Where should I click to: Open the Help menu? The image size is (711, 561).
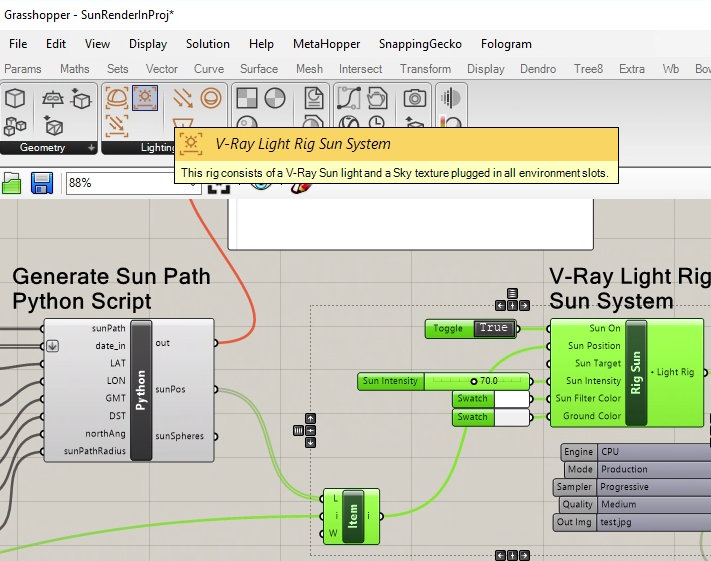click(261, 44)
